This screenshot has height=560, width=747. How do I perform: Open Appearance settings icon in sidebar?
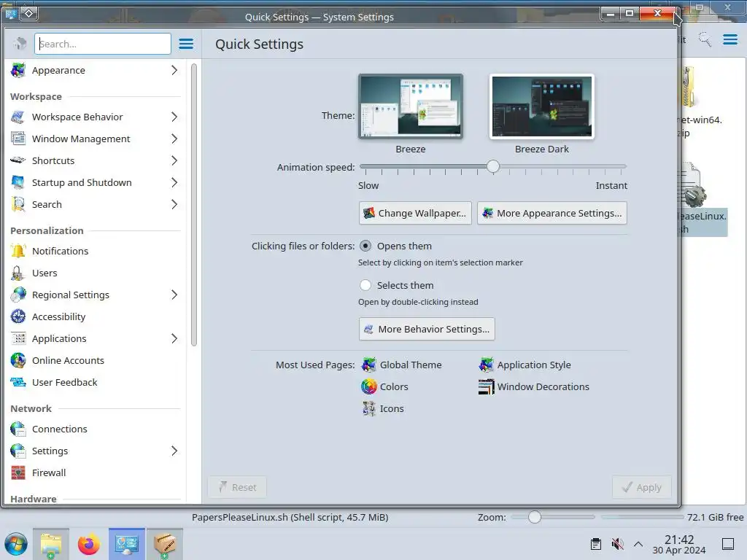(x=18, y=70)
